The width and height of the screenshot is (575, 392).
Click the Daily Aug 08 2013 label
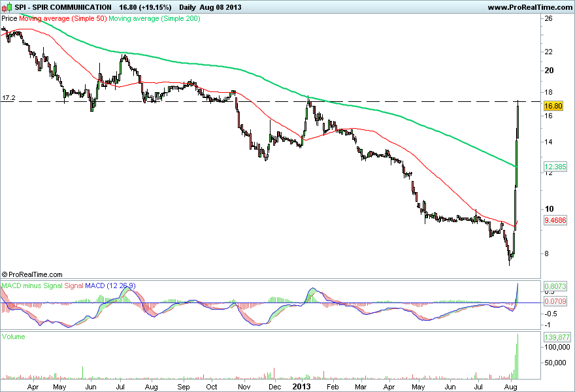210,7
